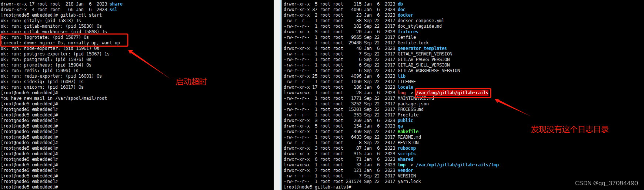Click the 'tmp' symlink name
Screen dimensions: 644x190
[401, 165]
